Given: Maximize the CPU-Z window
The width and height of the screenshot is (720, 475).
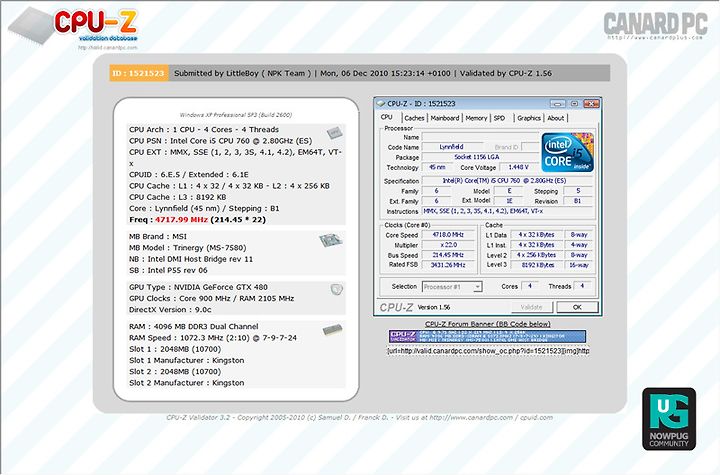Looking at the screenshot, I should click(574, 104).
